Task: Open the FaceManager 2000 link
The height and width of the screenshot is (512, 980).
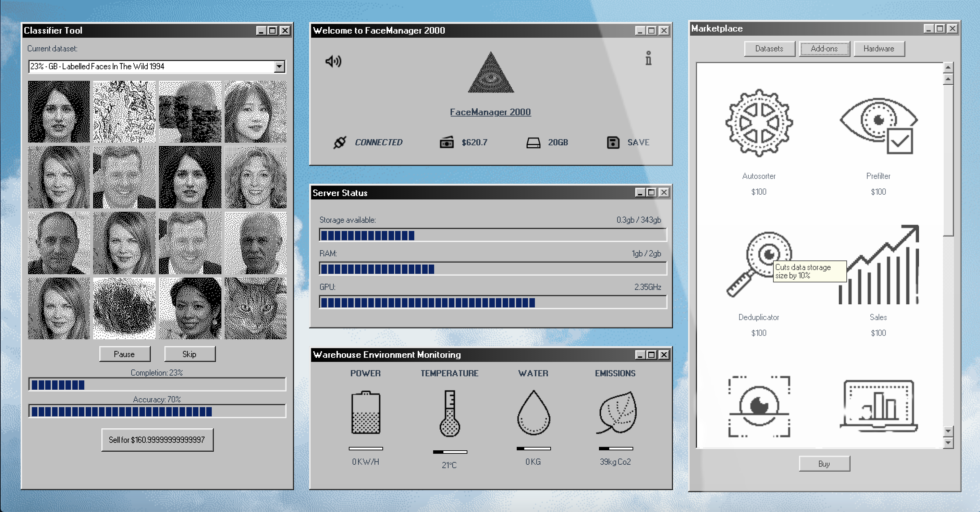Action: click(490, 112)
